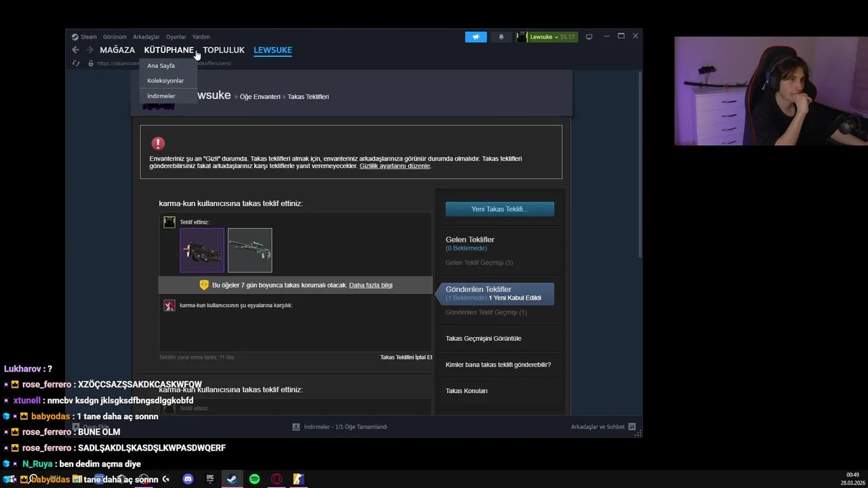Click the '(0 Beklemede)' text under Gelen Teklifler

(x=466, y=248)
